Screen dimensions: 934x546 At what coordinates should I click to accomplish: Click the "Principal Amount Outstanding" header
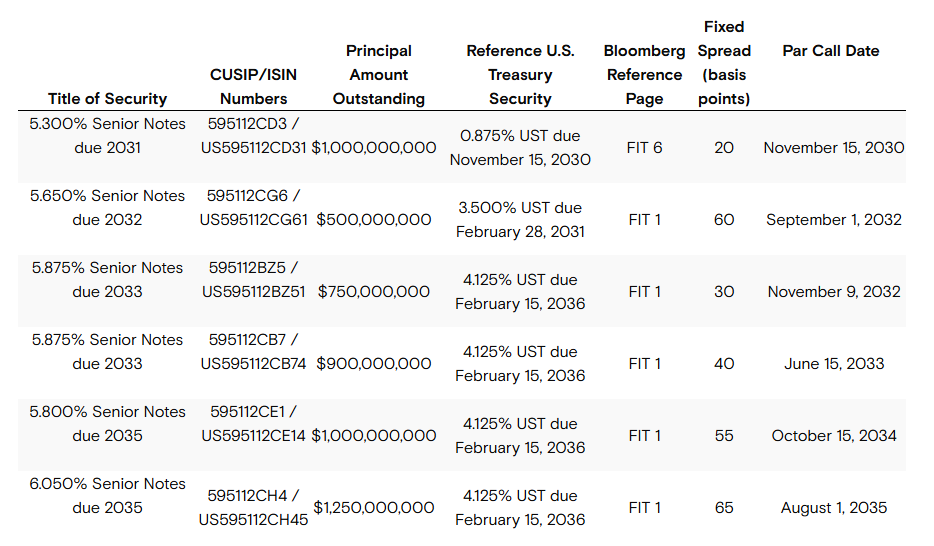click(x=379, y=74)
